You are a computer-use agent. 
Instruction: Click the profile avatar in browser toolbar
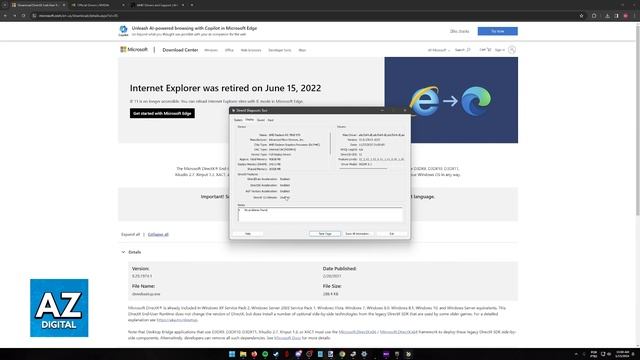[x=626, y=16]
